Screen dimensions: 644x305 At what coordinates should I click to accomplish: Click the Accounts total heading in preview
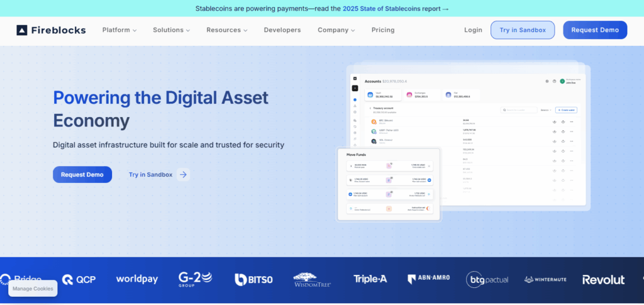point(386,81)
